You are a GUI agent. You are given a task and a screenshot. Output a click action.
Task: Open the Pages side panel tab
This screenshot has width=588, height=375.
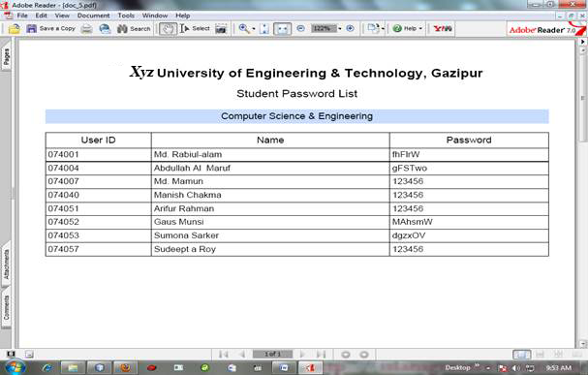pos(6,56)
